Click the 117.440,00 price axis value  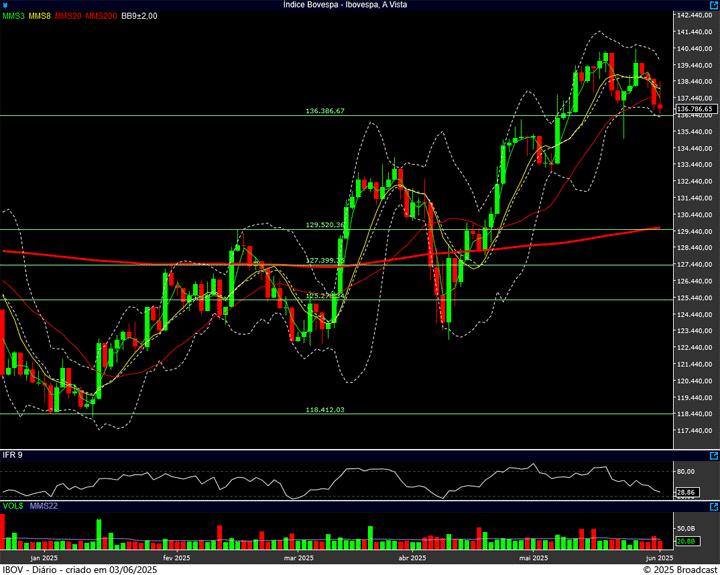695,430
